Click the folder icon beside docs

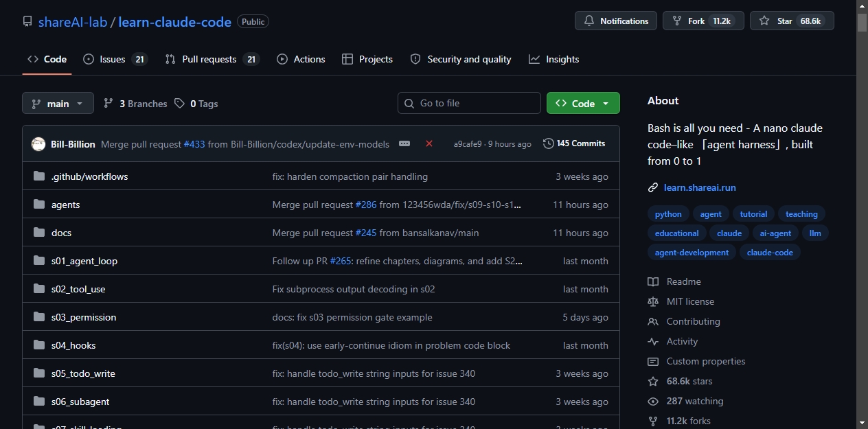click(39, 233)
